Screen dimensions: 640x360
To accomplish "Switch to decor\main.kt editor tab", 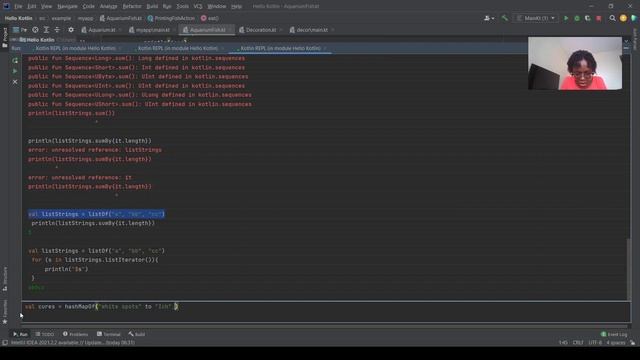I will click(311, 30).
